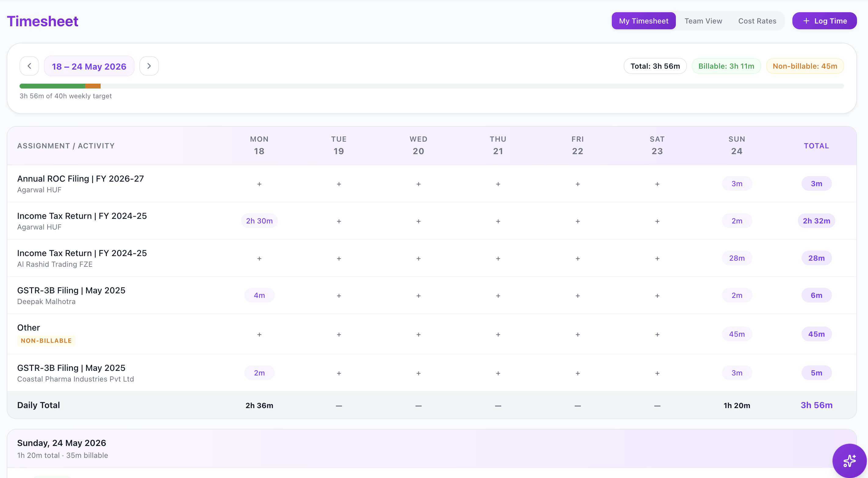The height and width of the screenshot is (478, 868).
Task: Select the WED 20 column header
Action: pyautogui.click(x=418, y=145)
